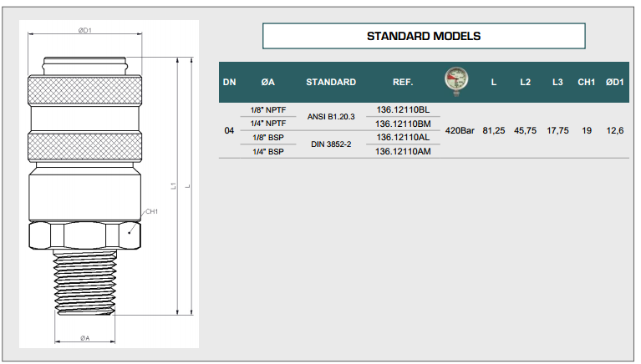The height and width of the screenshot is (364, 641).
Task: Click reference number 136.12110BL
Action: point(403,109)
